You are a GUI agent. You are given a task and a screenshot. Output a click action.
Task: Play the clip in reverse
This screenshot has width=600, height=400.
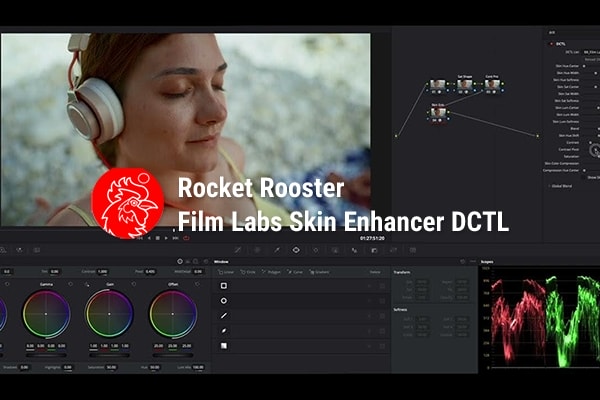[x=149, y=238]
